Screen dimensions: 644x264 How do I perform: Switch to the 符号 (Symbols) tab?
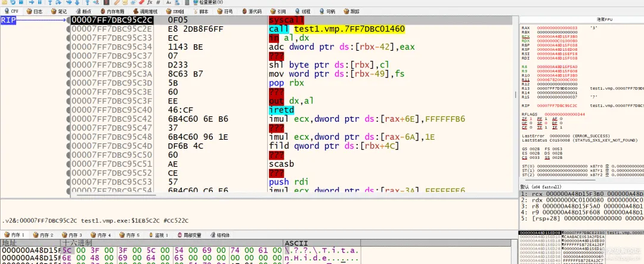point(225,11)
